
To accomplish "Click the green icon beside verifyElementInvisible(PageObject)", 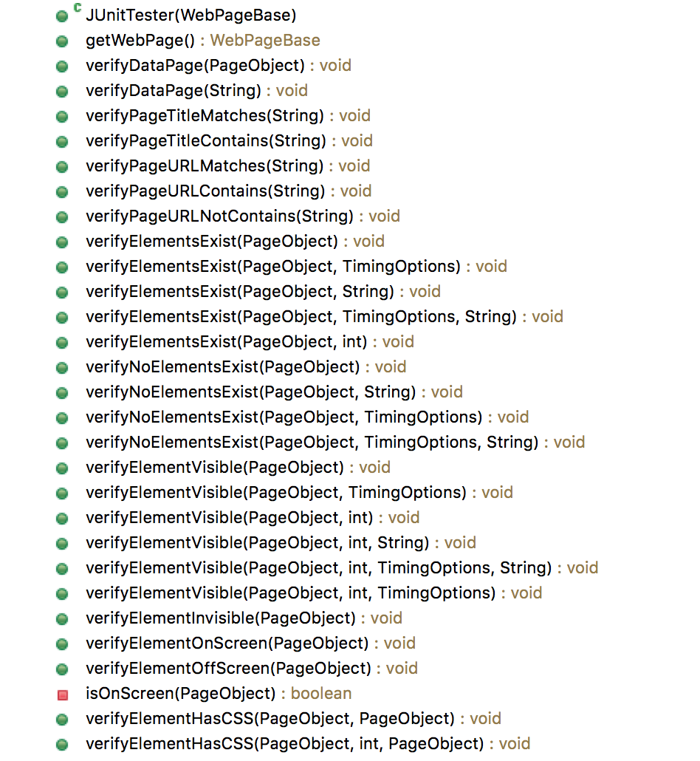I will coord(62,619).
